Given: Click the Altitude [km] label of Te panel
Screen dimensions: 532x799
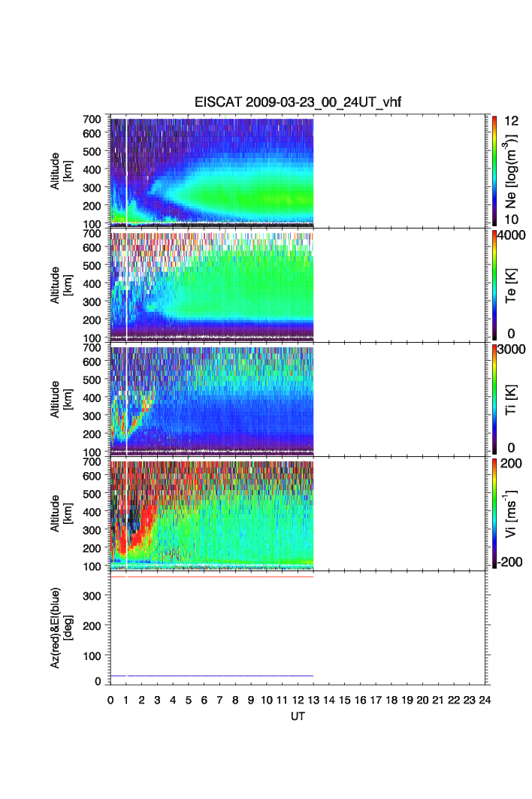Looking at the screenshot, I should [61, 286].
